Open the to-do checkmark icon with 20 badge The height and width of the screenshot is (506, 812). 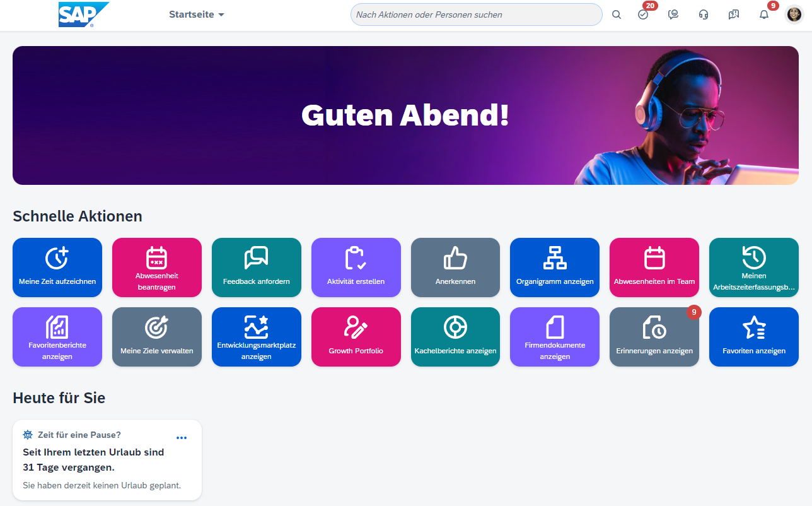point(643,15)
